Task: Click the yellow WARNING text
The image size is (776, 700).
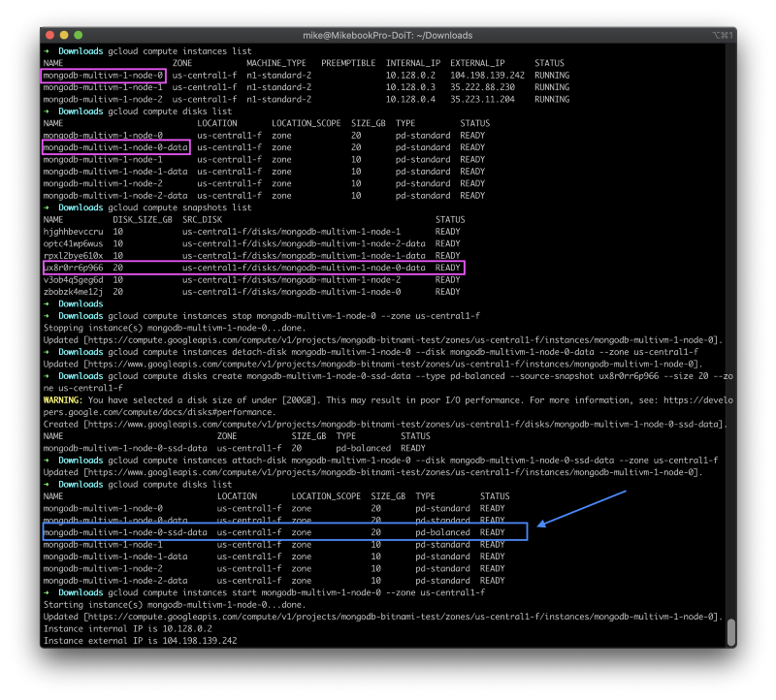Action: [x=62, y=399]
